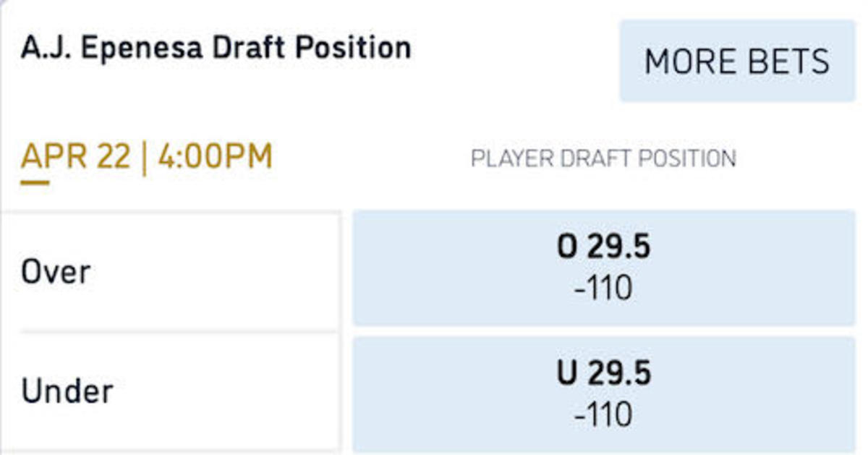Click the Under row label
Image resolution: width=868 pixels, height=455 pixels.
pos(67,391)
